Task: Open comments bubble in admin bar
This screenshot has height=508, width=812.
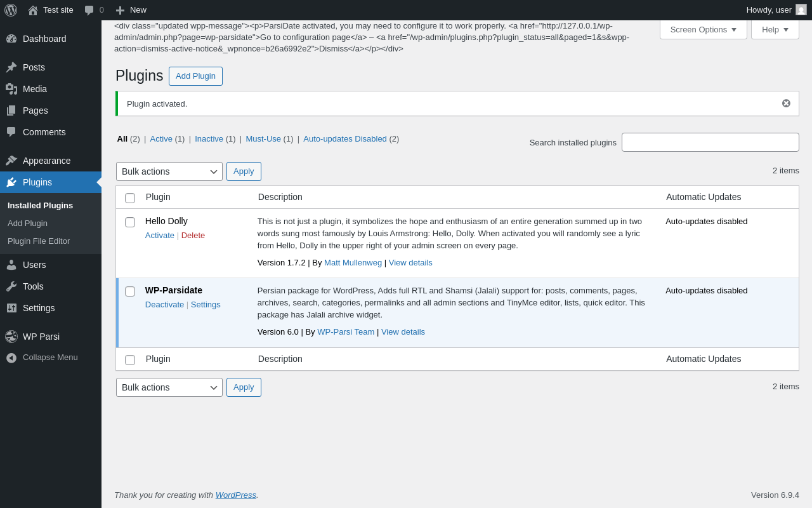Action: coord(89,10)
